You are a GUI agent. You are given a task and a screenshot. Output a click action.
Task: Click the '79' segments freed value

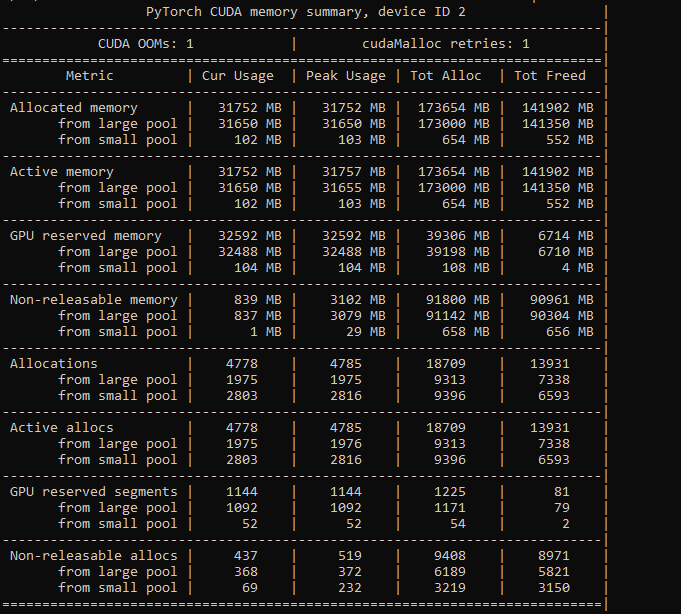(x=562, y=508)
